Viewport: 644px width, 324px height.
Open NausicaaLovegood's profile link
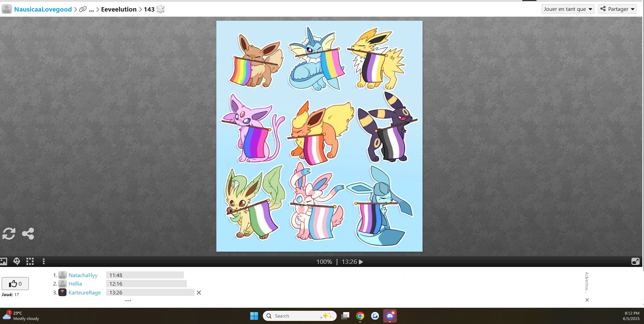pos(43,9)
